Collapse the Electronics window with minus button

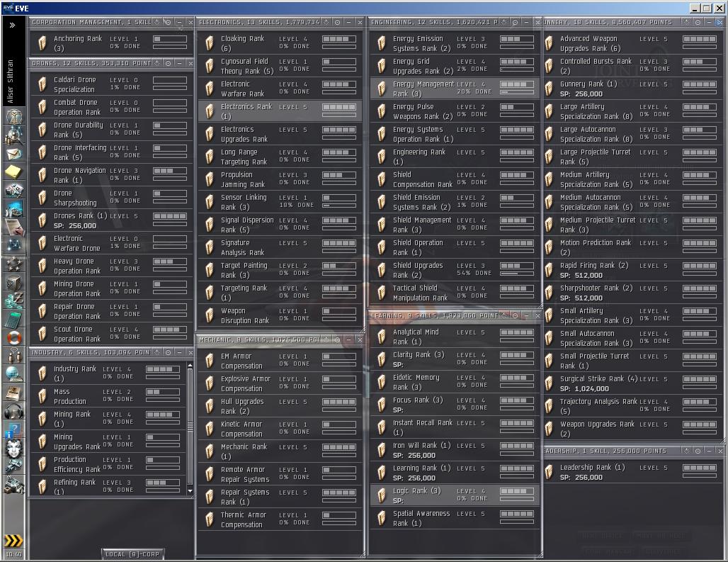pyautogui.click(x=348, y=22)
